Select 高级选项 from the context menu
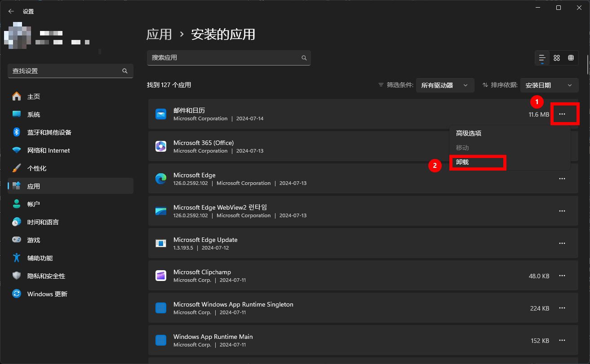Image resolution: width=590 pixels, height=364 pixels. pos(469,133)
